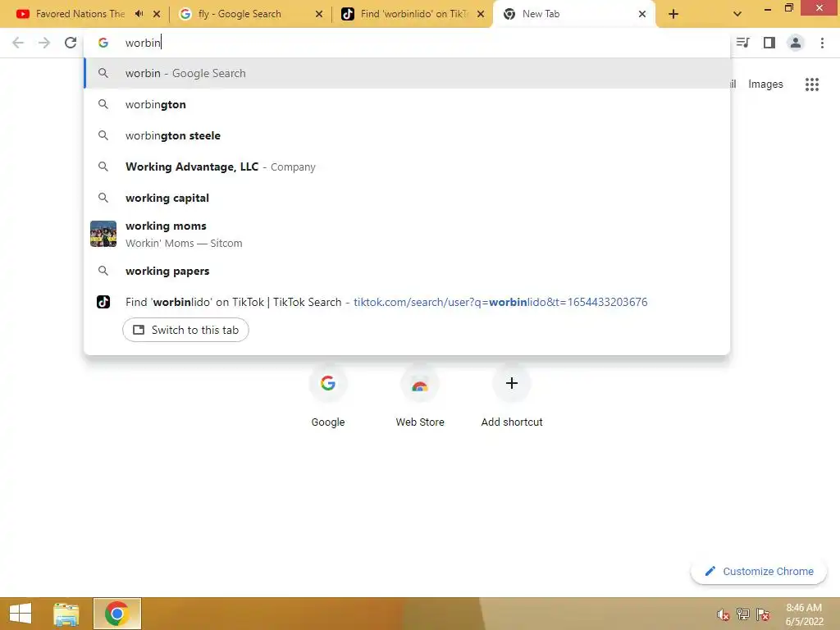This screenshot has height=630, width=840.
Task: Open the TikTok worbinlido search suggestion
Action: click(x=407, y=302)
